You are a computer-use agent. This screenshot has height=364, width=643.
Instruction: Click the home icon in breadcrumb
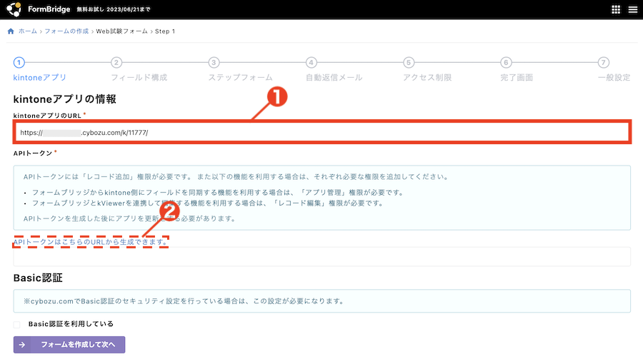click(11, 31)
